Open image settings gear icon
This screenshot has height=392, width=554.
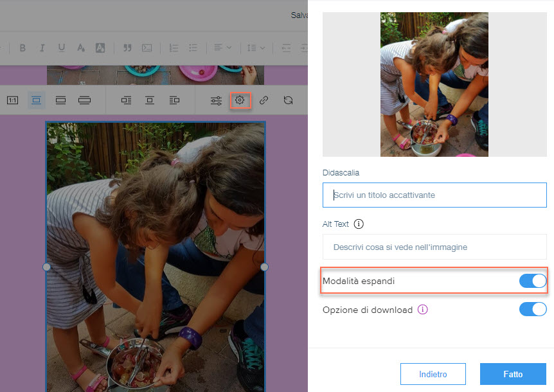(240, 100)
